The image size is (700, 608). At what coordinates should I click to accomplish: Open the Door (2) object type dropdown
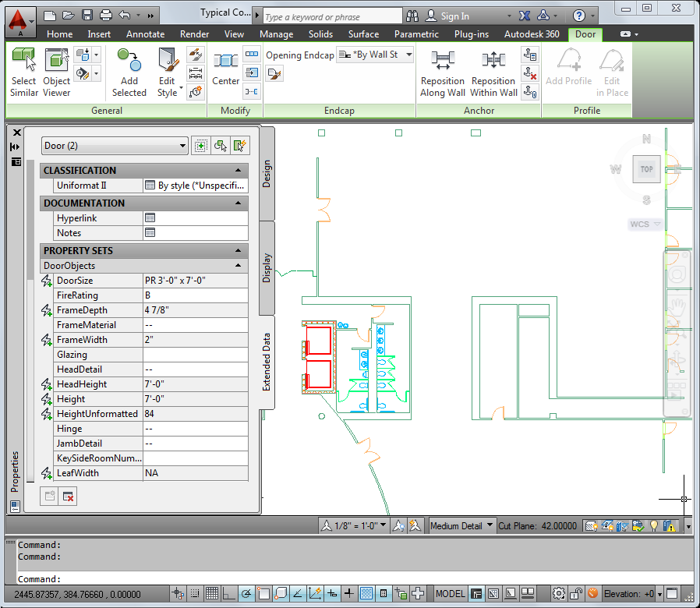pos(115,146)
